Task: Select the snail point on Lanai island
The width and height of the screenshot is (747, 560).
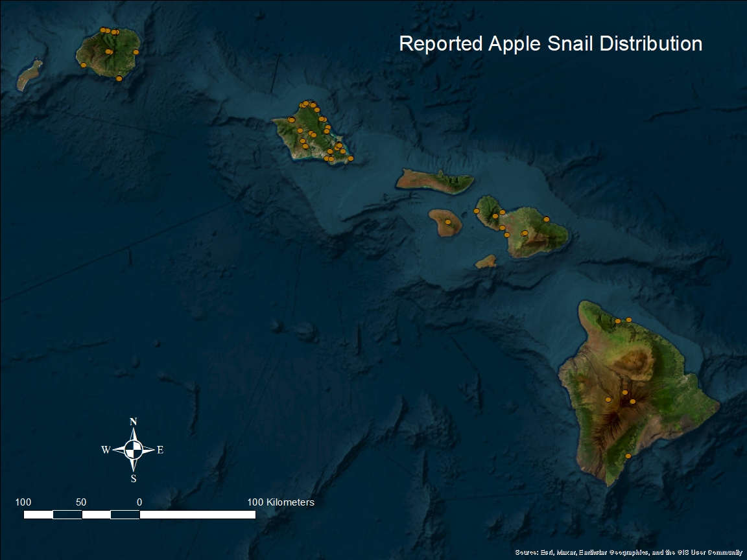Action: click(447, 222)
